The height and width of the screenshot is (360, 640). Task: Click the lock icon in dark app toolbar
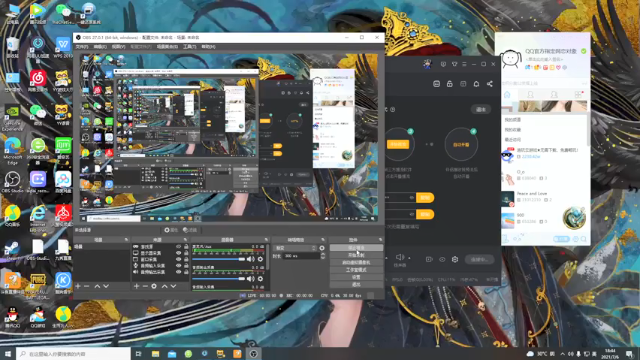click(x=449, y=84)
